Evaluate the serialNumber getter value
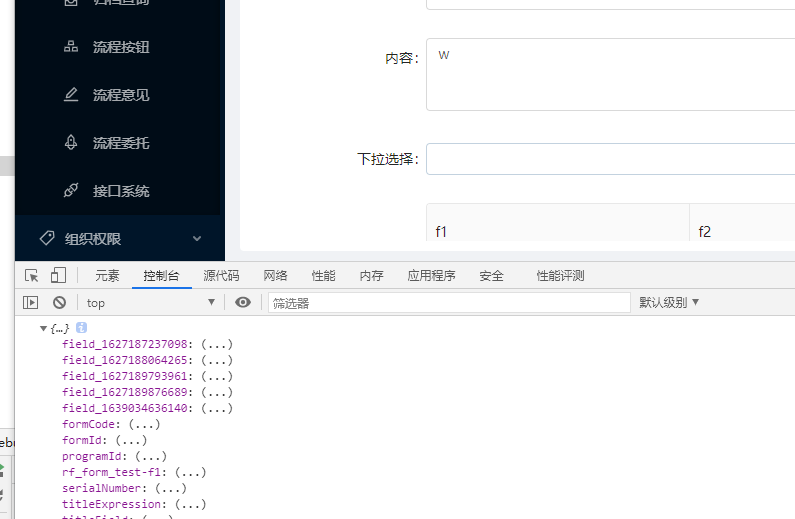Screen dimensions: 795x519 click(x=171, y=488)
